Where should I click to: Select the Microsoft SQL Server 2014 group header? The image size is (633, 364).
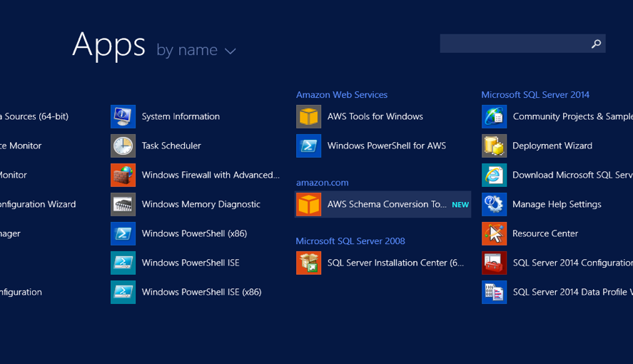(535, 95)
